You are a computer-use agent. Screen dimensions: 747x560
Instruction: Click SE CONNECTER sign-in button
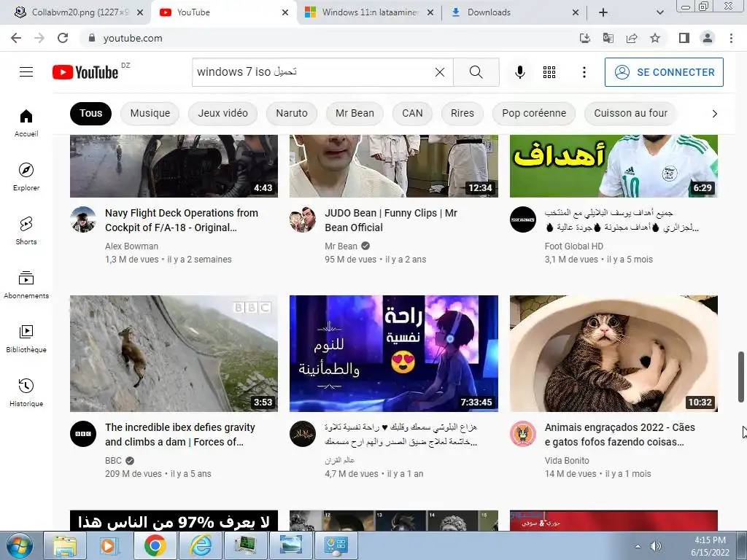664,72
